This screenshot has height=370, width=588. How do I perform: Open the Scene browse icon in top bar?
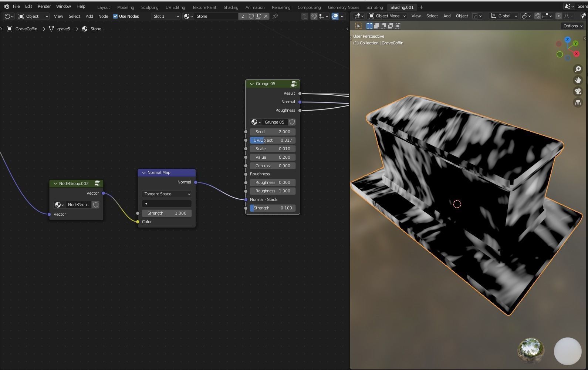pos(569,6)
